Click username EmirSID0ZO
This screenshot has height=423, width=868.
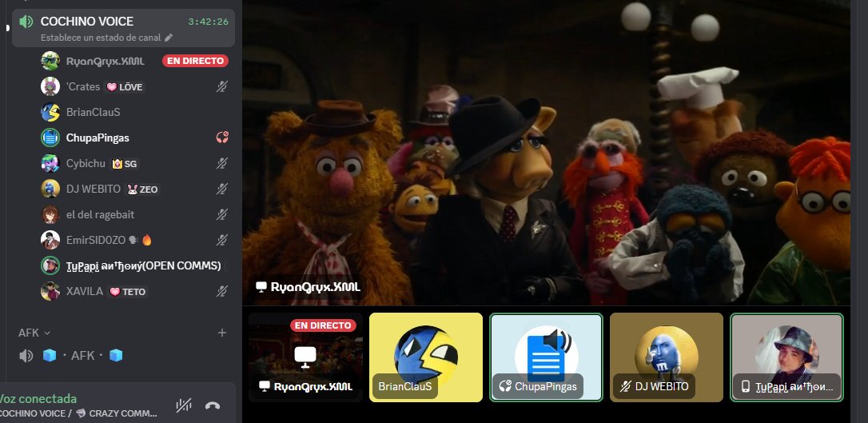point(97,240)
